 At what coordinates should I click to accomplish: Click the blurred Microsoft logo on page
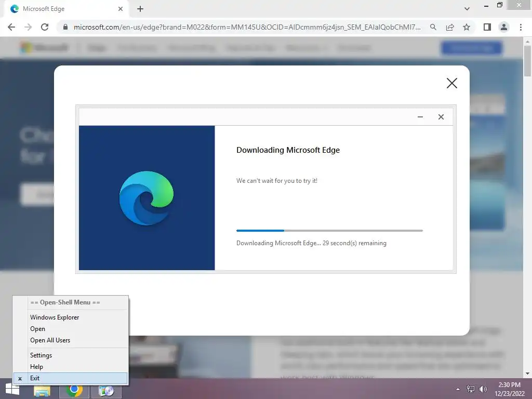[44, 48]
